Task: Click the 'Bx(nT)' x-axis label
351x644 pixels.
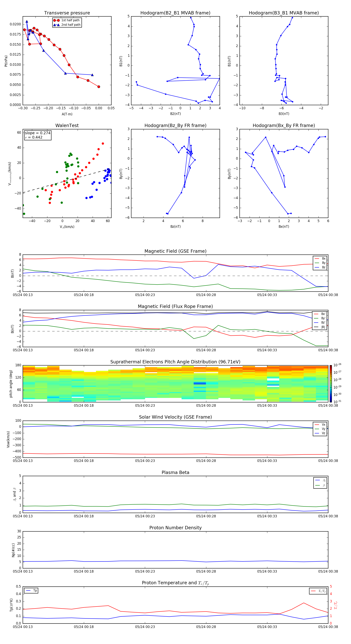Action: (284, 227)
